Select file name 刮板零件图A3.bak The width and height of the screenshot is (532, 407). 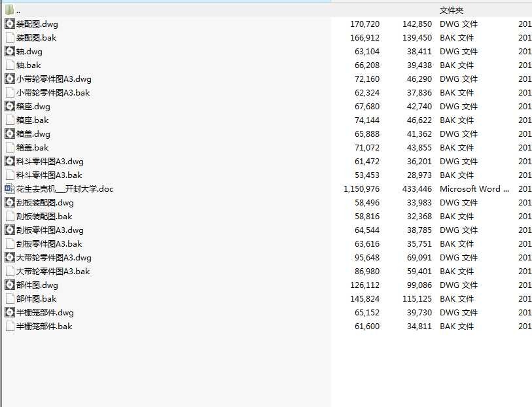tap(49, 244)
